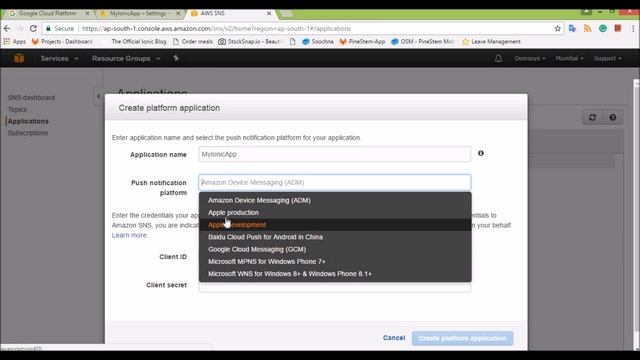This screenshot has width=640, height=360.
Task: Bookmark this page with the star icon
Action: pyautogui.click(x=558, y=29)
